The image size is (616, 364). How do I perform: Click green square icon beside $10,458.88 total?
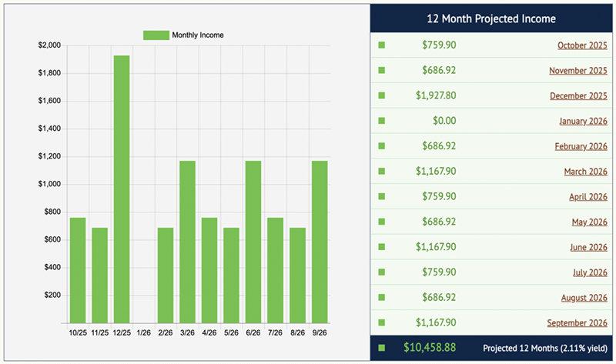pos(381,349)
